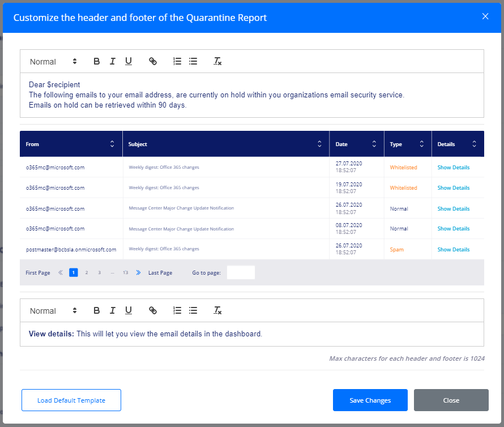
Task: Apply numbered list in the footer editor
Action: [x=177, y=310]
